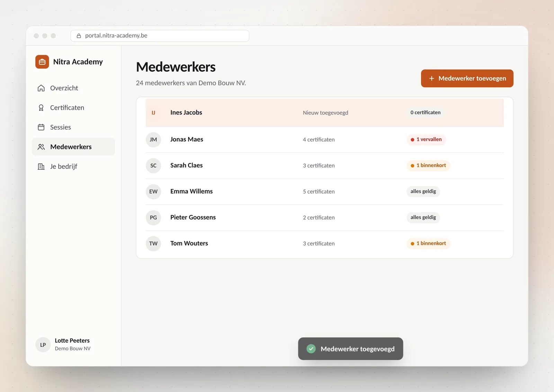Click the Medewerker toevoegen button

point(467,78)
